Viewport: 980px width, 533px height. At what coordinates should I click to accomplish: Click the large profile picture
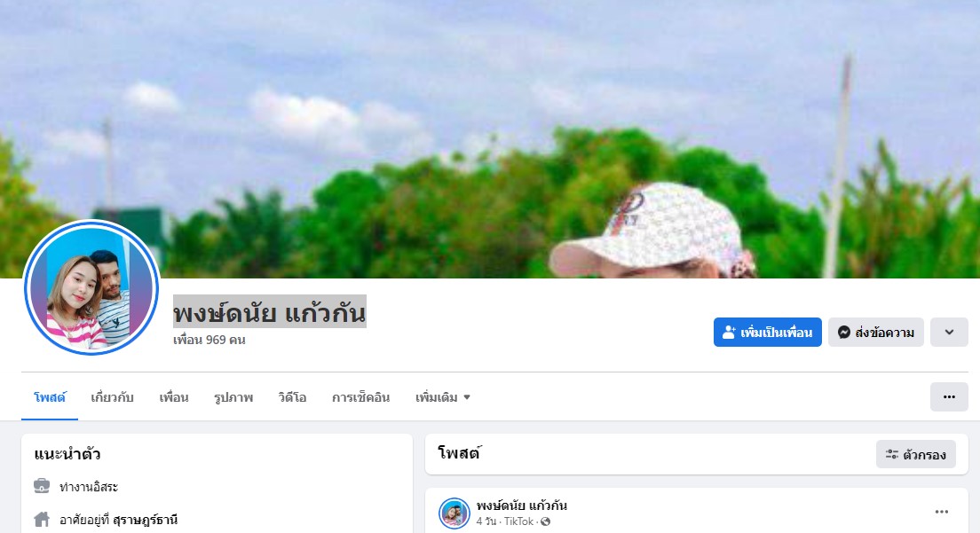coord(91,287)
